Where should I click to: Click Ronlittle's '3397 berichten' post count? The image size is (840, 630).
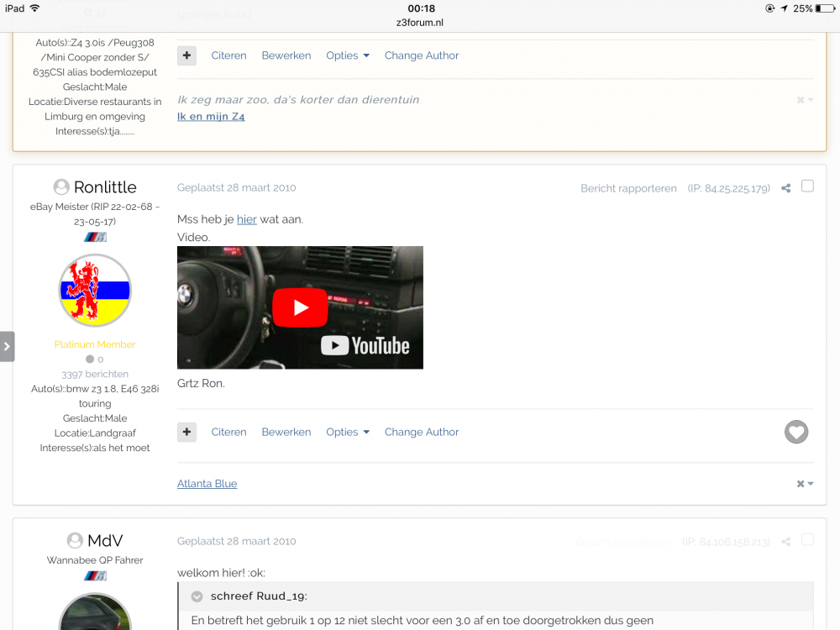(x=95, y=374)
